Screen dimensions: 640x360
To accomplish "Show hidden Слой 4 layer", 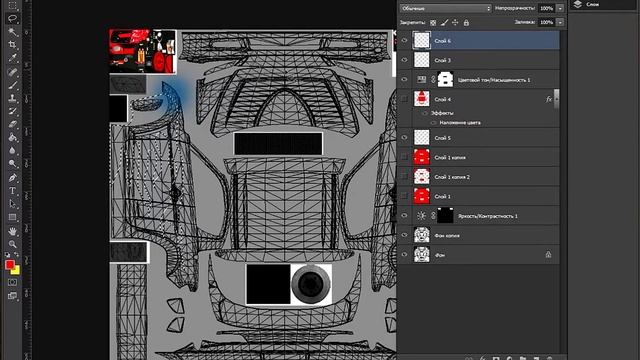I will coord(404,99).
